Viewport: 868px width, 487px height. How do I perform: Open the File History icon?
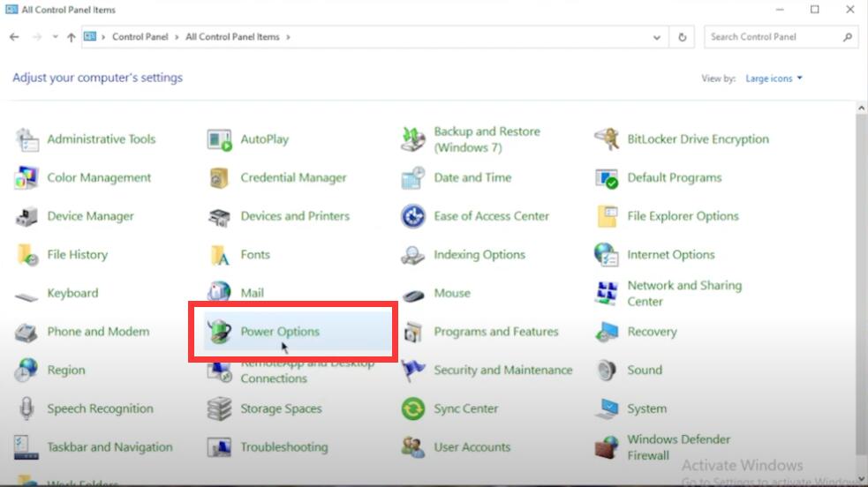tap(26, 255)
